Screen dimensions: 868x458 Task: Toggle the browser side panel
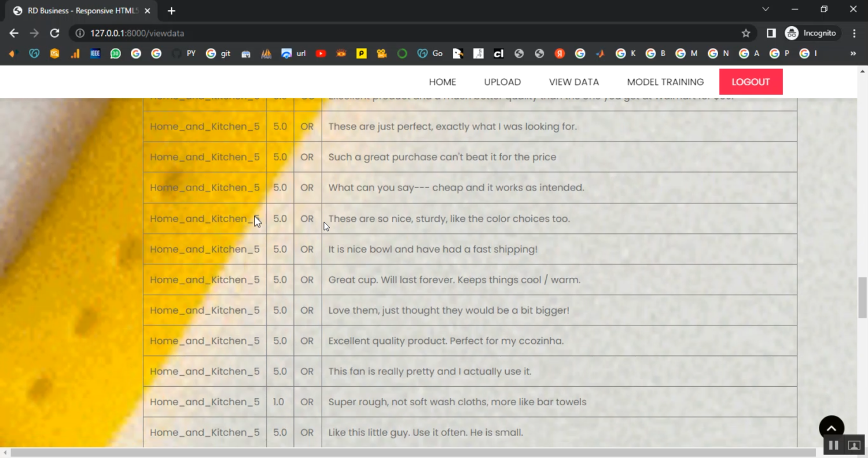pos(771,34)
